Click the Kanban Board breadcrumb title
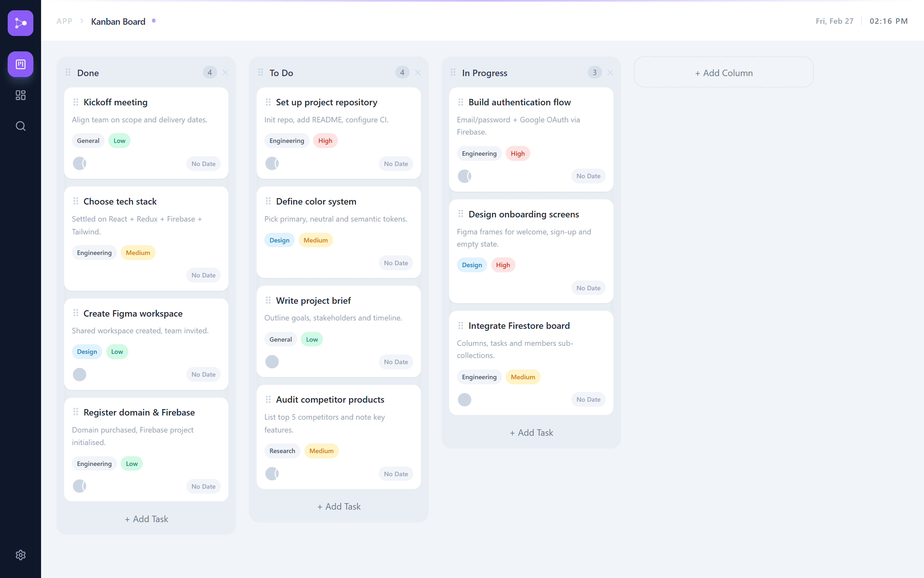This screenshot has height=578, width=924. coord(118,22)
